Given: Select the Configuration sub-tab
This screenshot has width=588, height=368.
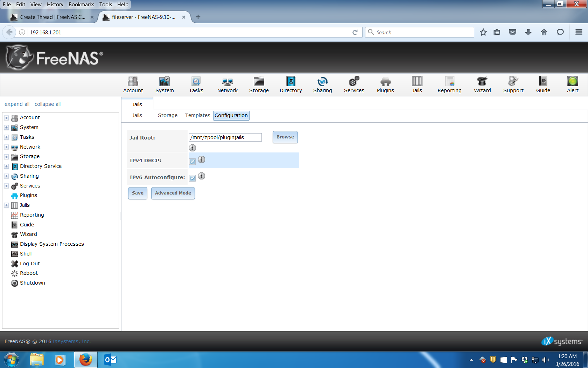Looking at the screenshot, I should (231, 115).
